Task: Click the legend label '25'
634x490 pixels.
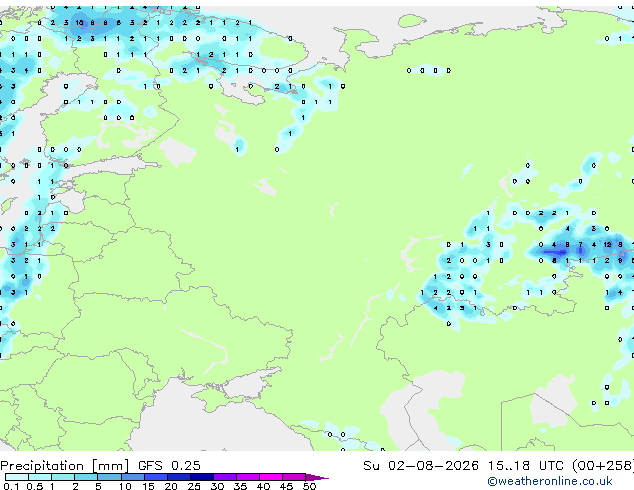Action: click(194, 486)
